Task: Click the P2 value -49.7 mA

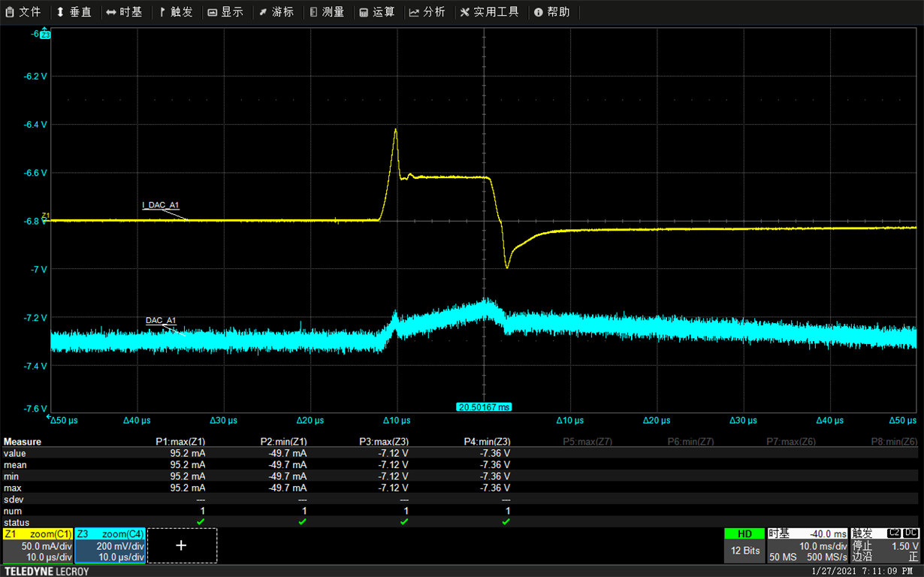Action: pyautogui.click(x=287, y=454)
